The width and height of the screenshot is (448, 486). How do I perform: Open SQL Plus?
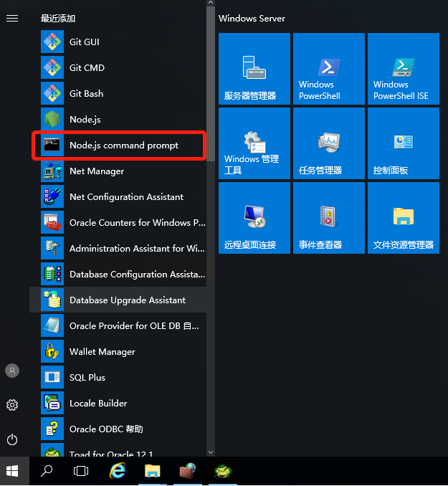pyautogui.click(x=87, y=377)
